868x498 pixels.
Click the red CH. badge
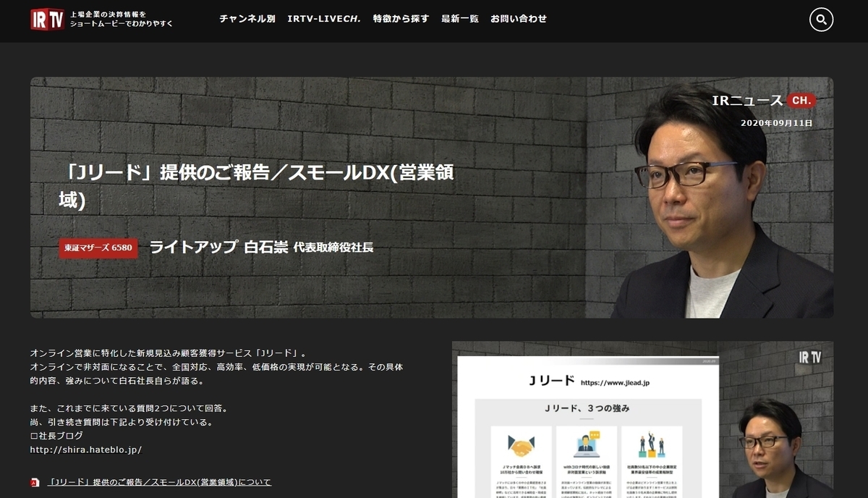pyautogui.click(x=801, y=100)
